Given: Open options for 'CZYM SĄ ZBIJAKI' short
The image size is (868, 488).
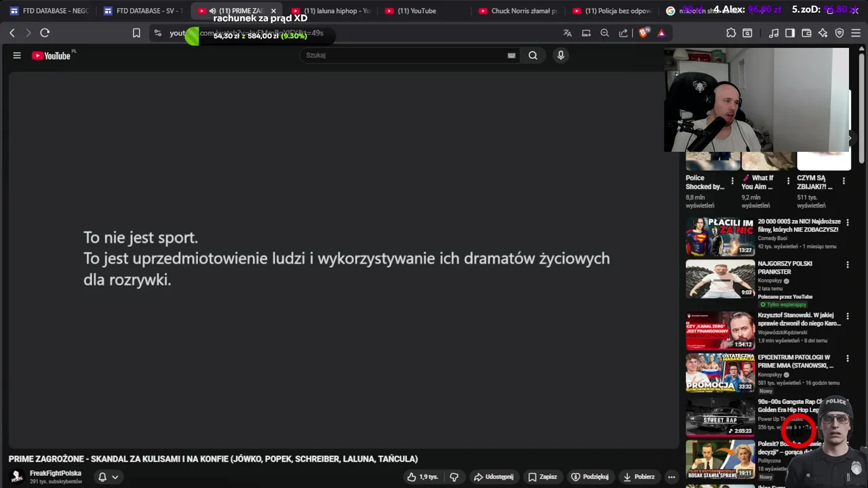Looking at the screenshot, I should (844, 181).
